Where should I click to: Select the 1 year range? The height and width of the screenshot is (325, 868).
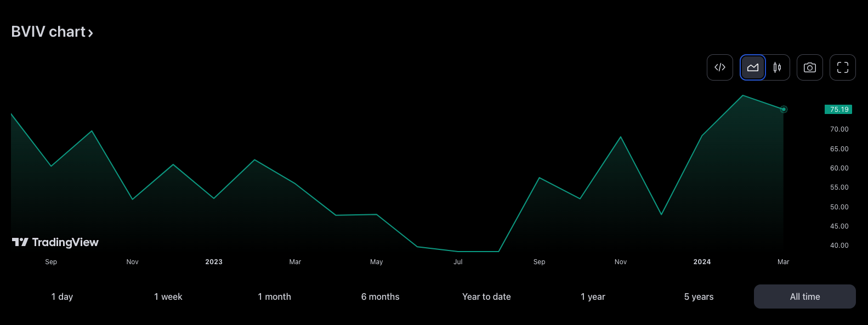pyautogui.click(x=593, y=297)
